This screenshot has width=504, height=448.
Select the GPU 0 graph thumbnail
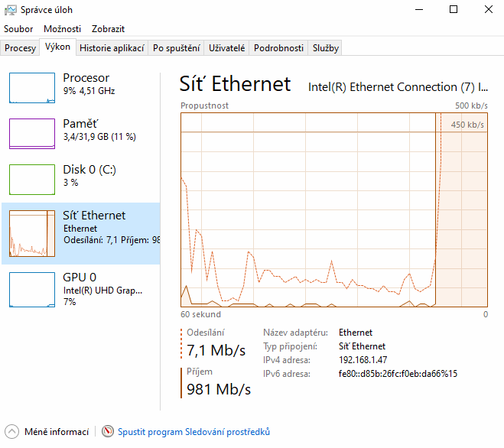coord(32,287)
